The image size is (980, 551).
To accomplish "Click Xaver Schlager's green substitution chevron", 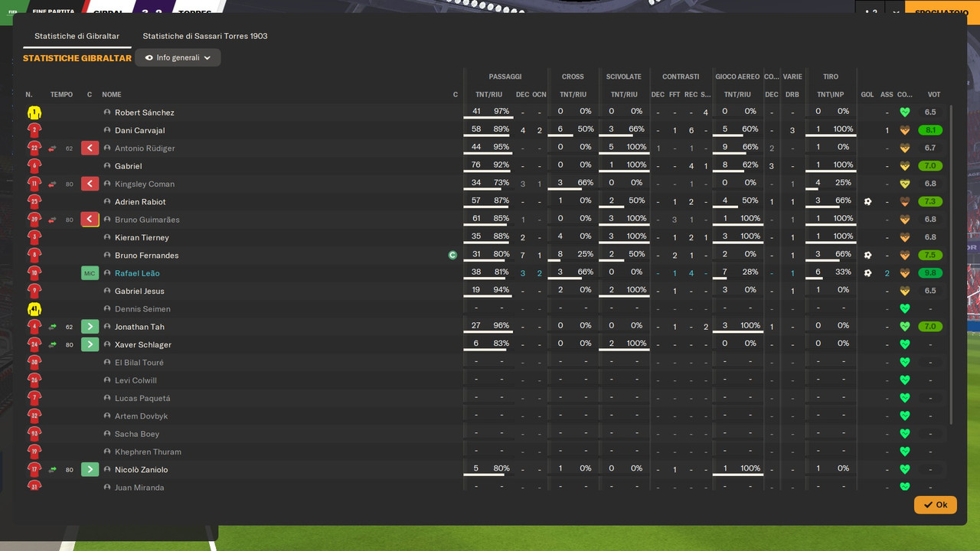I will (x=90, y=344).
